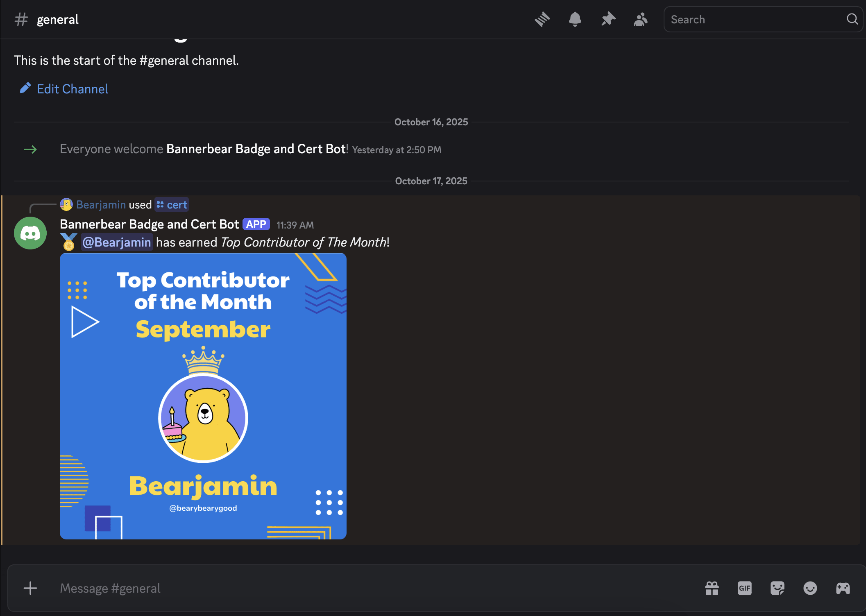This screenshot has width=866, height=616.
Task: Open the game controller apps icon
Action: (843, 589)
